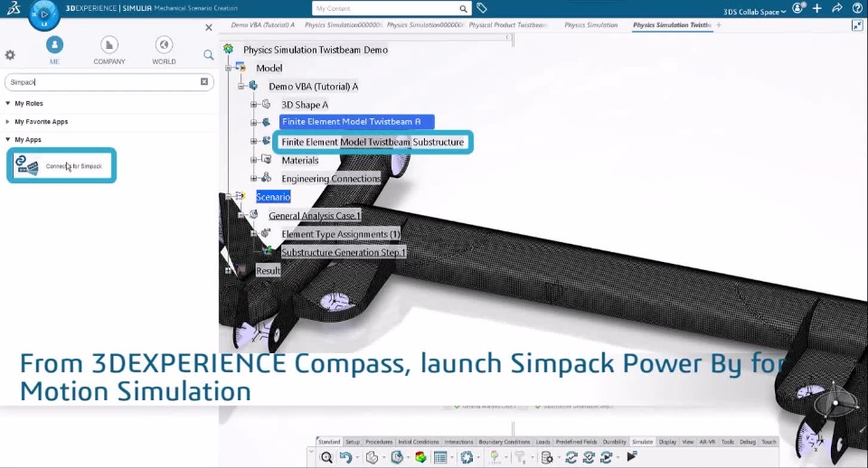Click the compass panel search magnifier

[x=208, y=55]
